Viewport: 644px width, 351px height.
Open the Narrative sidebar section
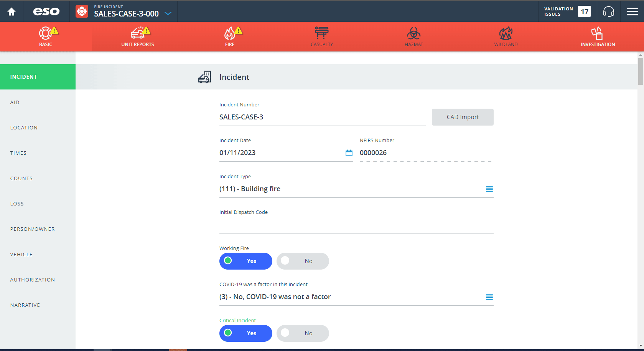pyautogui.click(x=25, y=305)
